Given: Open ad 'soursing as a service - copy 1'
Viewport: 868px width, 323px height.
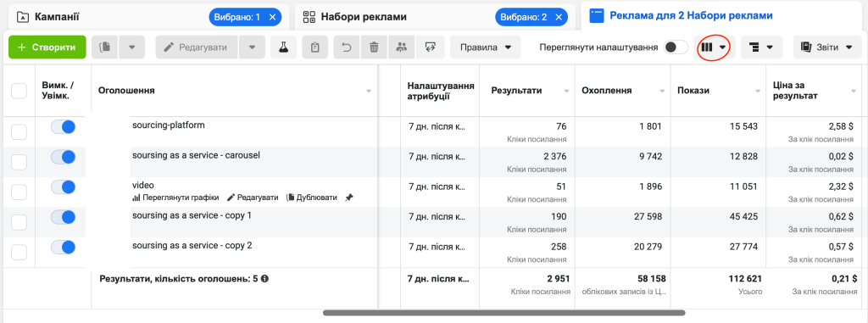Looking at the screenshot, I should coord(192,215).
